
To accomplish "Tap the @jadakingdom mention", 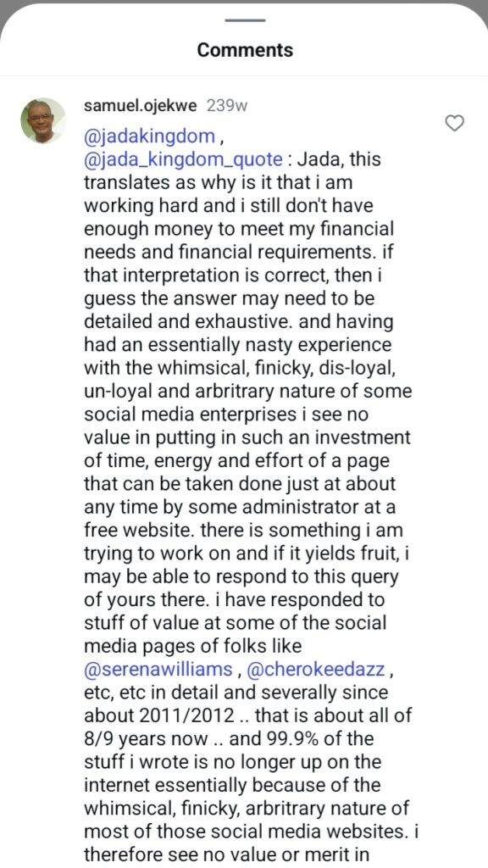I will 149,136.
